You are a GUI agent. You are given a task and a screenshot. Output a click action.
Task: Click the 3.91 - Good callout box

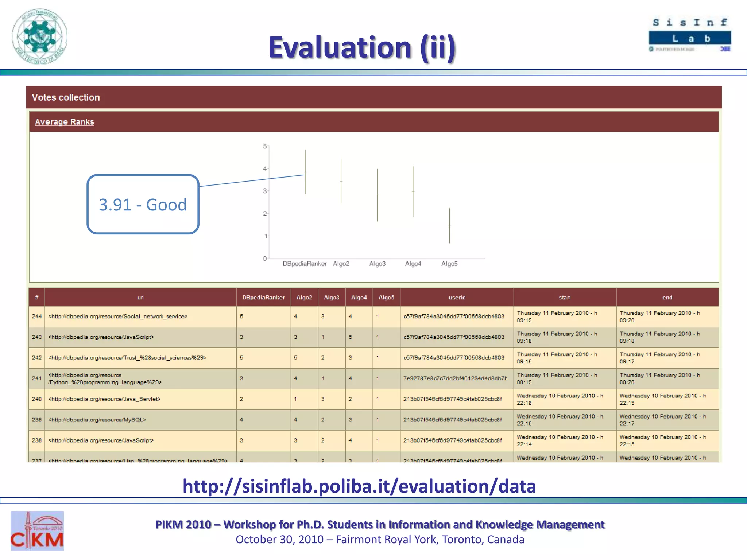pyautogui.click(x=143, y=204)
